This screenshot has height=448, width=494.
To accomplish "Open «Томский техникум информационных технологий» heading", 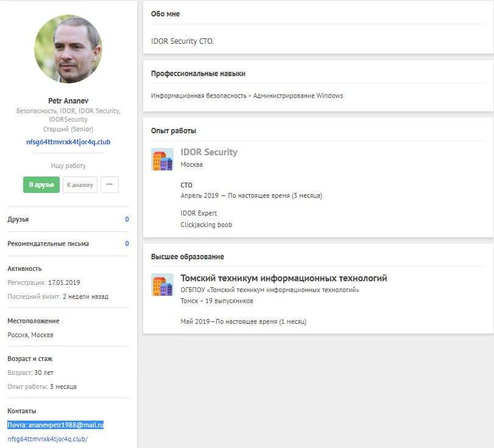I will pos(284,278).
